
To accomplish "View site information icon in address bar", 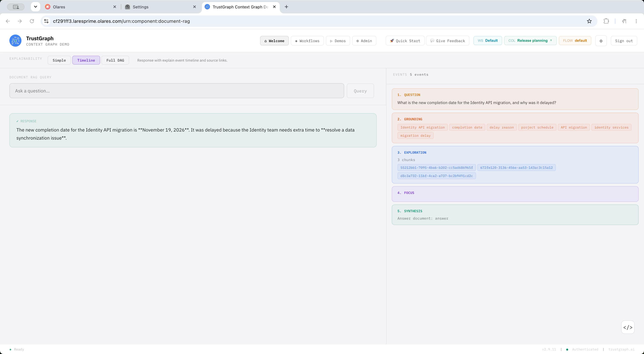I will click(x=46, y=21).
